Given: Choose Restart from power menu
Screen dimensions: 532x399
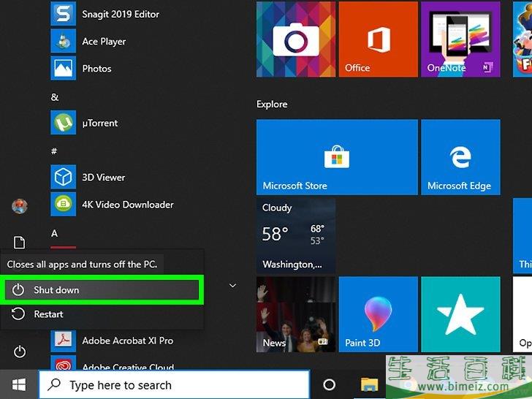Looking at the screenshot, I should tap(48, 314).
